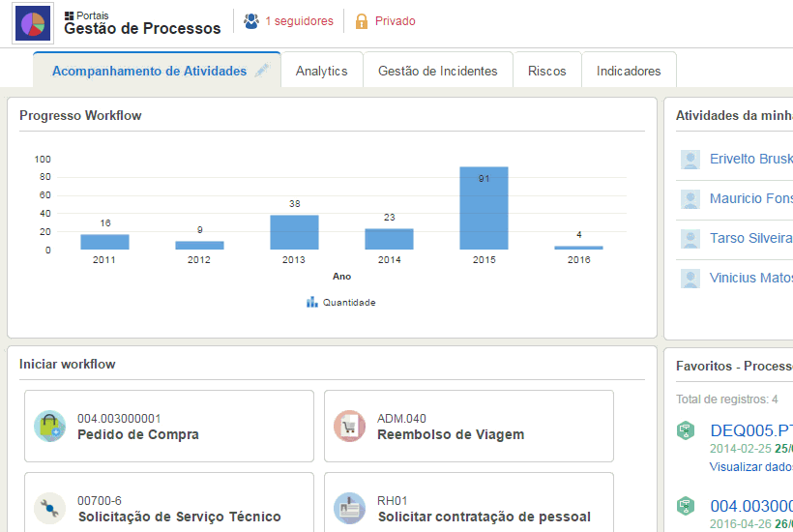This screenshot has height=532, width=793.
Task: Toggle the Quantidade legend series
Action: coord(341,303)
